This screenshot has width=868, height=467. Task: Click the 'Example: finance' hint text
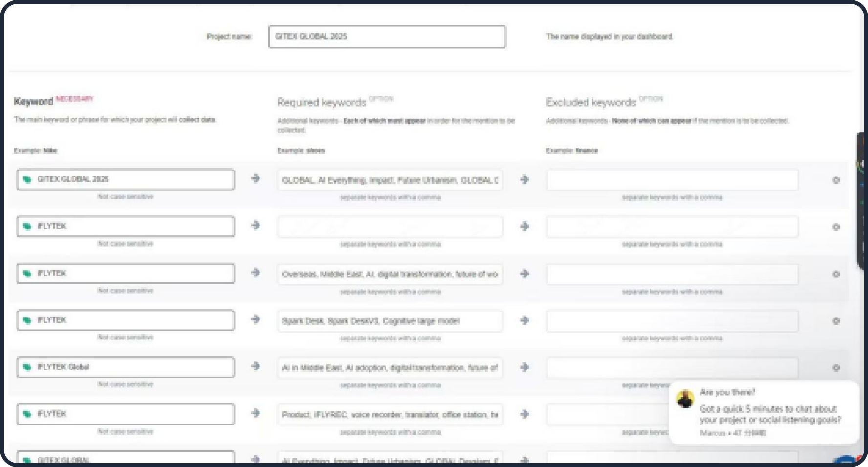572,150
